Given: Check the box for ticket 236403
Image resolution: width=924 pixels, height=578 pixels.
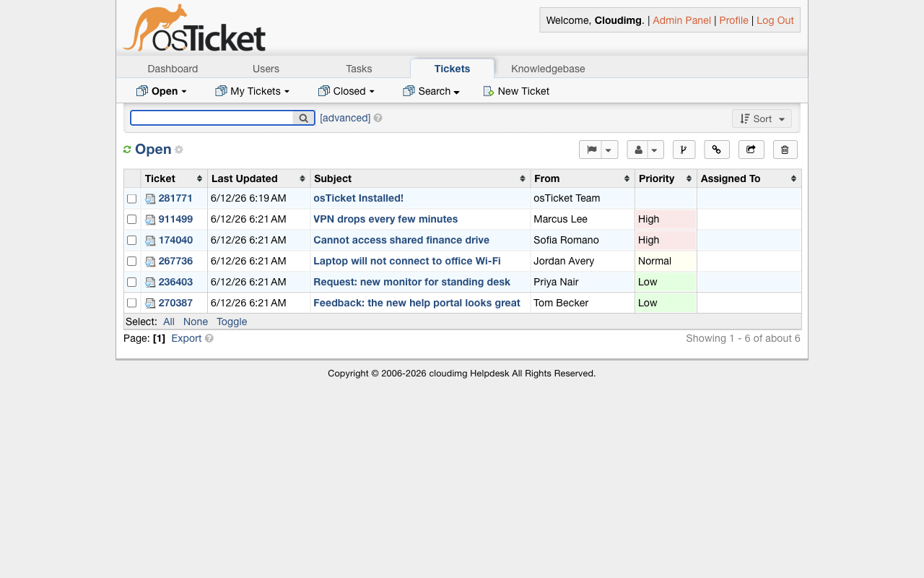Looking at the screenshot, I should tap(131, 282).
